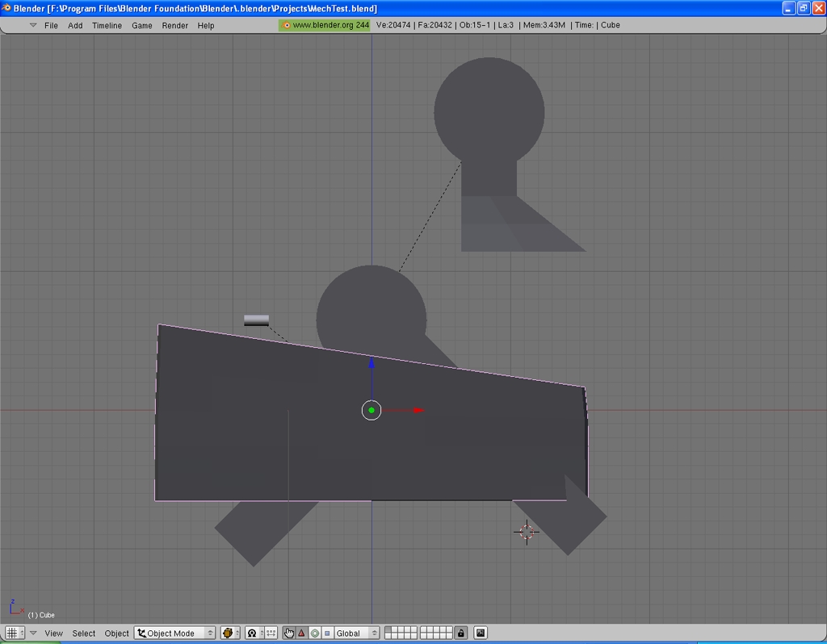The image size is (827, 644).
Task: Click the Mem:3.43M memory text
Action: tap(544, 25)
